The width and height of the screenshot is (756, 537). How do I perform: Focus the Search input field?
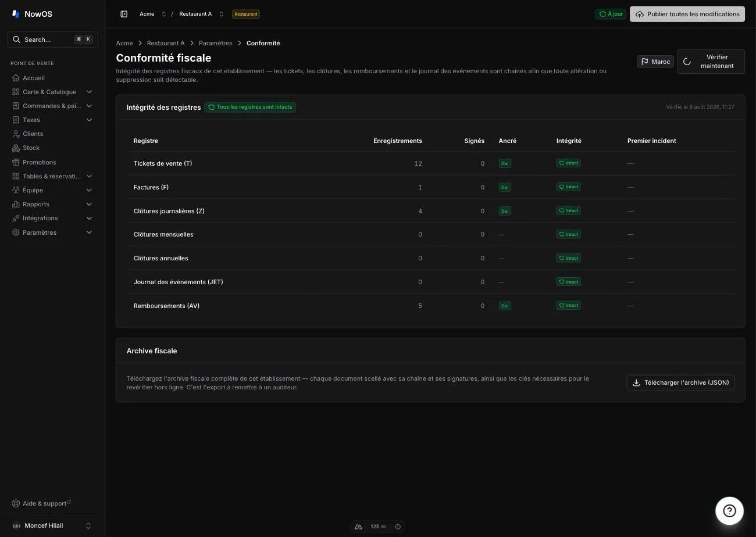click(52, 40)
